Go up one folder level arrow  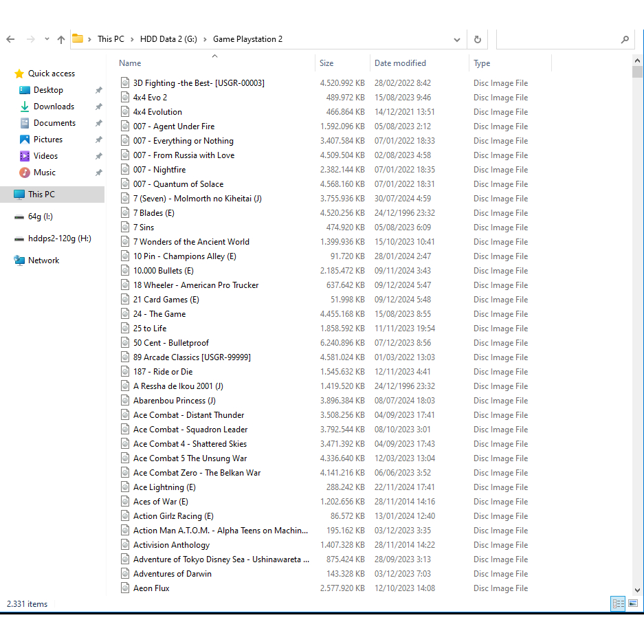(61, 39)
